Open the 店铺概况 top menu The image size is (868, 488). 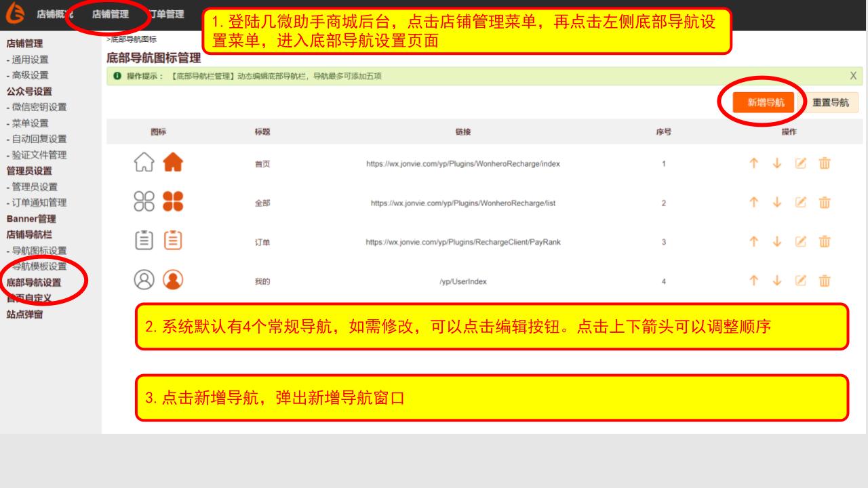[x=55, y=14]
